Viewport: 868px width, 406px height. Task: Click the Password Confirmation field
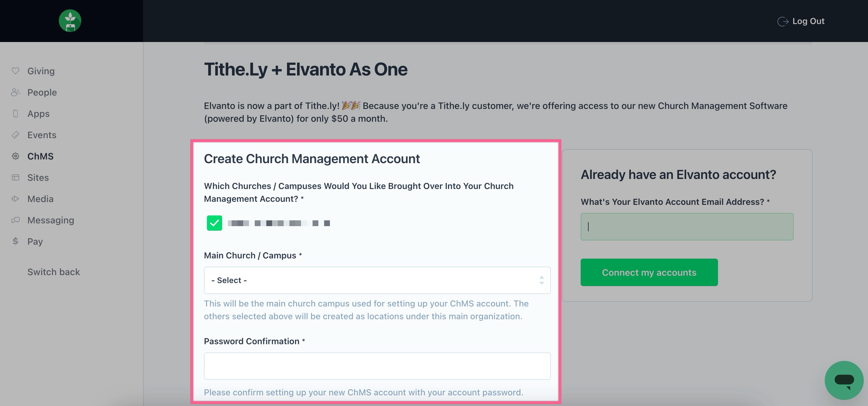[377, 366]
